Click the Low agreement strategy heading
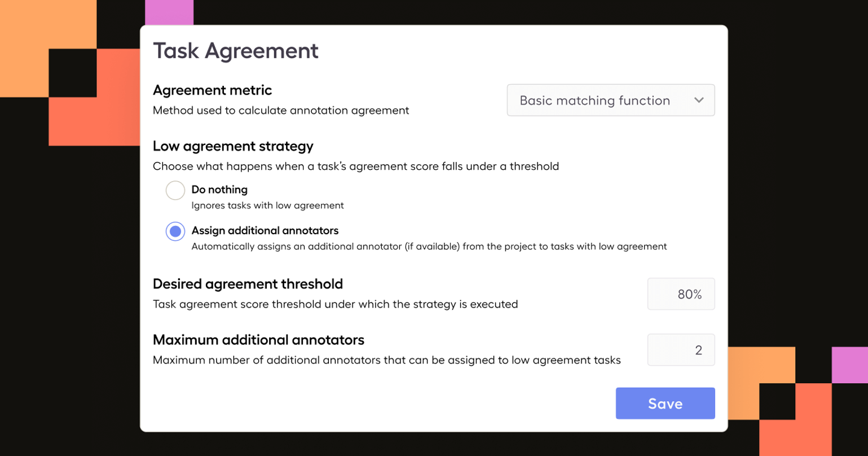The height and width of the screenshot is (456, 868). point(233,146)
